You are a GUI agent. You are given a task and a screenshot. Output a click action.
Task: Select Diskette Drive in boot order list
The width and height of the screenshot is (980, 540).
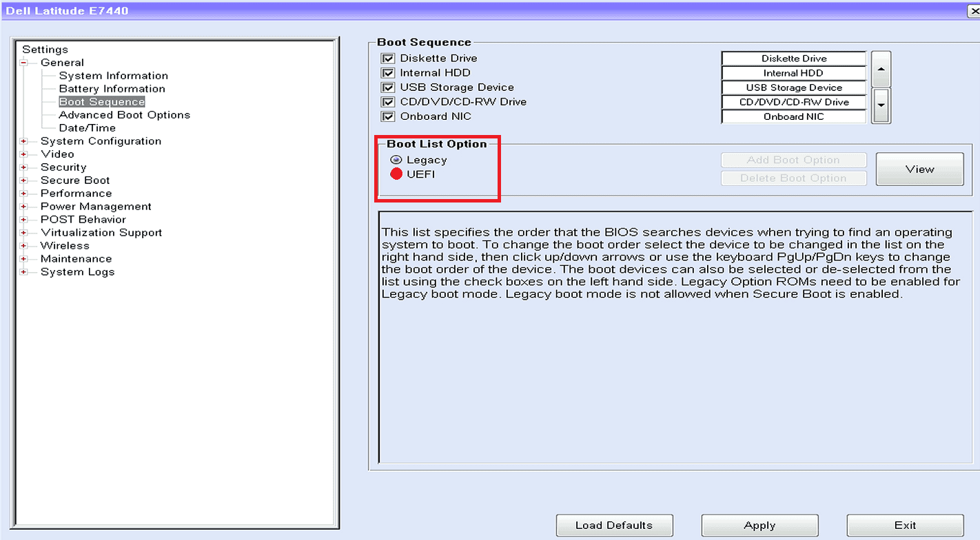[794, 59]
